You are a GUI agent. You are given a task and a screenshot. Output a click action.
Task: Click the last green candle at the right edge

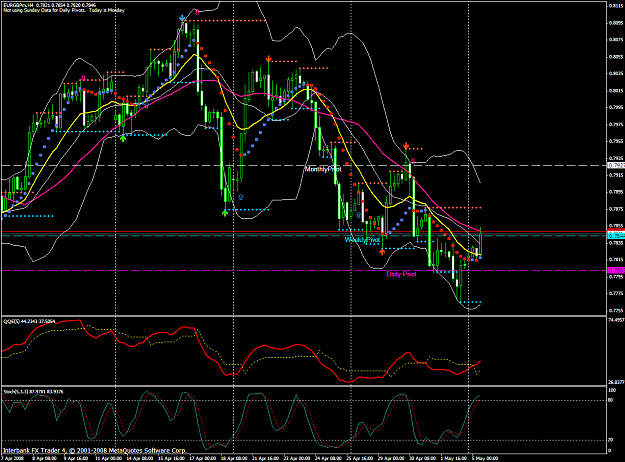click(481, 242)
